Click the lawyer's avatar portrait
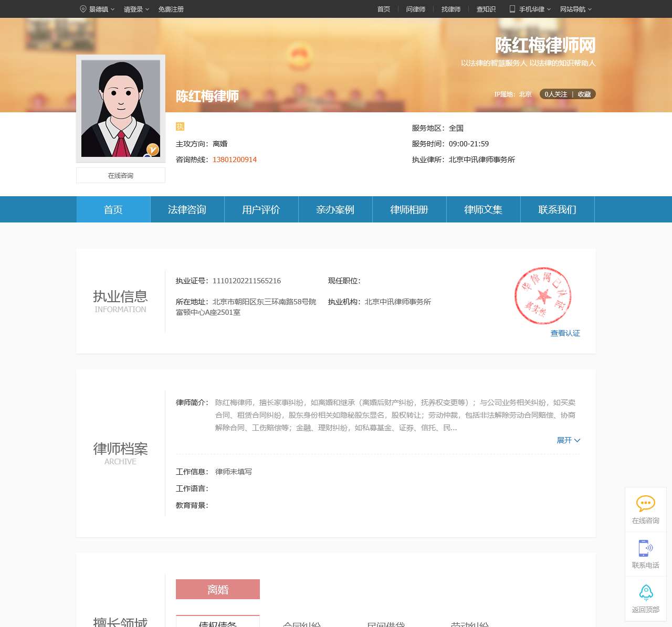This screenshot has height=627, width=672. (x=121, y=108)
